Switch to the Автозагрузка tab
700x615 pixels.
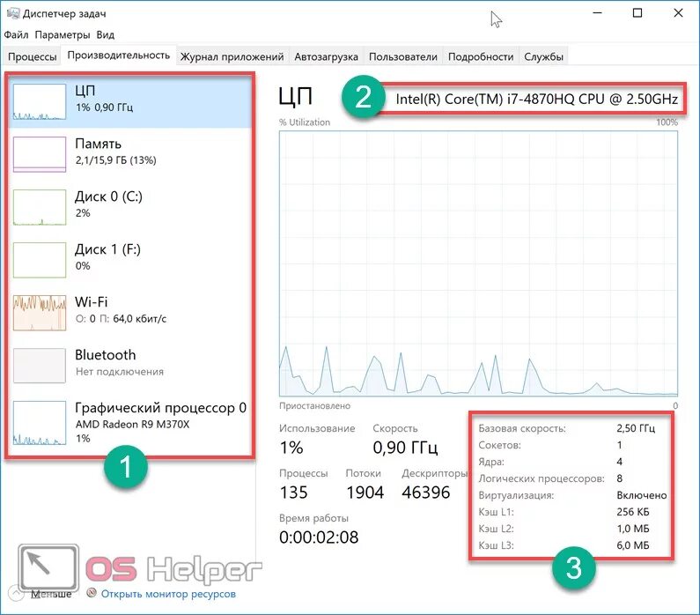[326, 56]
